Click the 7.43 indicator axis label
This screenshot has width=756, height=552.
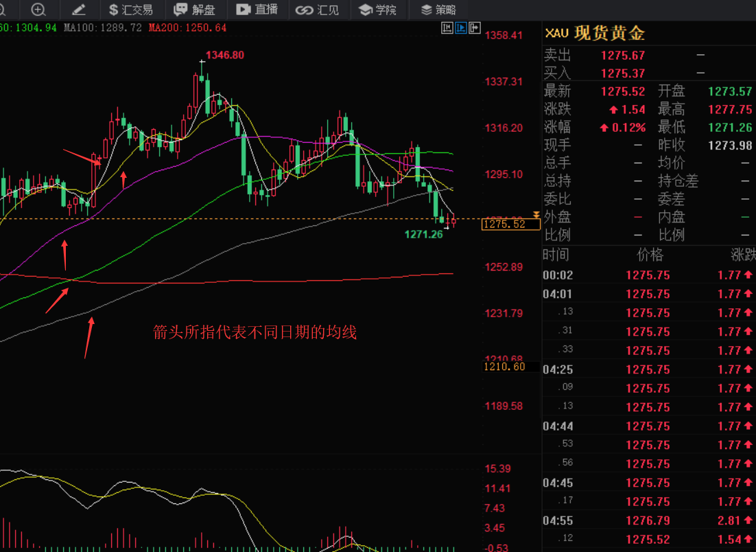pos(495,508)
